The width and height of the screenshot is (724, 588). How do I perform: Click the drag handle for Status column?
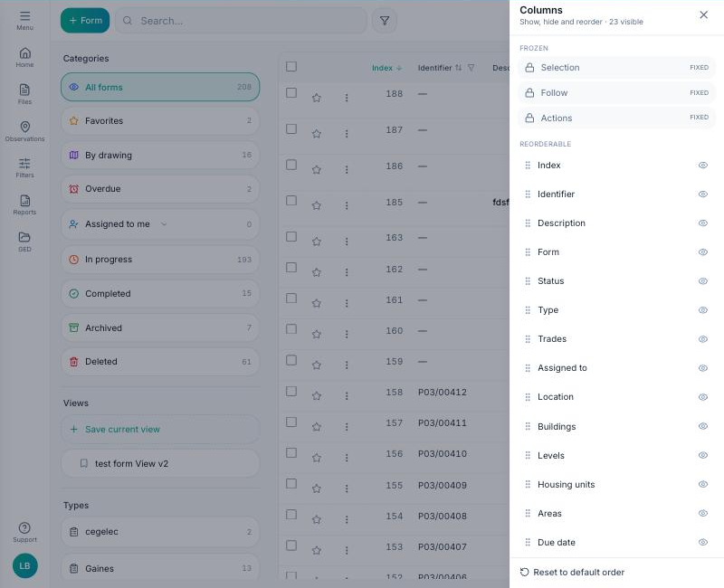pyautogui.click(x=528, y=281)
